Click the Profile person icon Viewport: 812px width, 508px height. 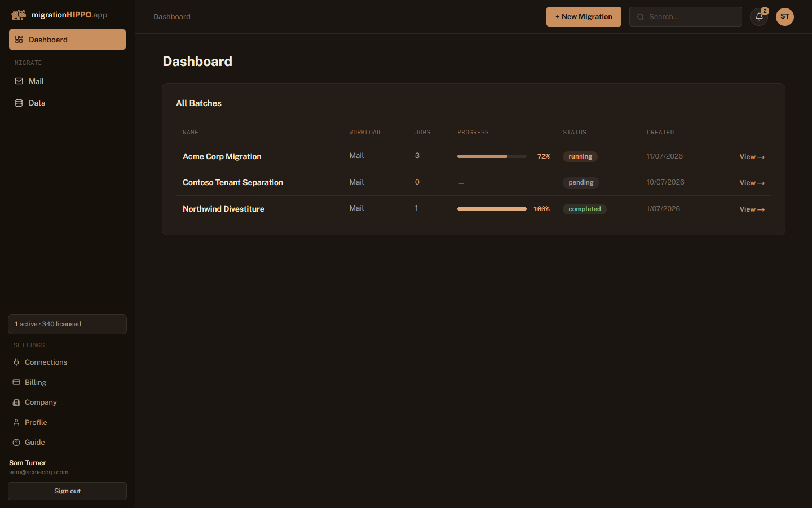tap(16, 422)
